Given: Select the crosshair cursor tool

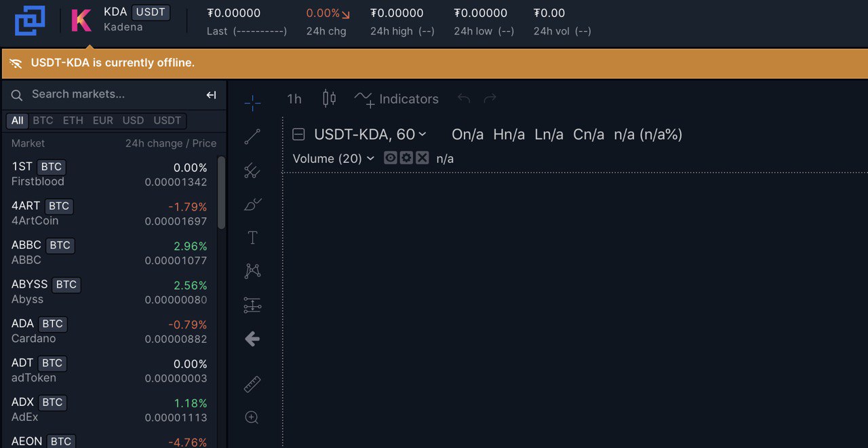Looking at the screenshot, I should 252,103.
